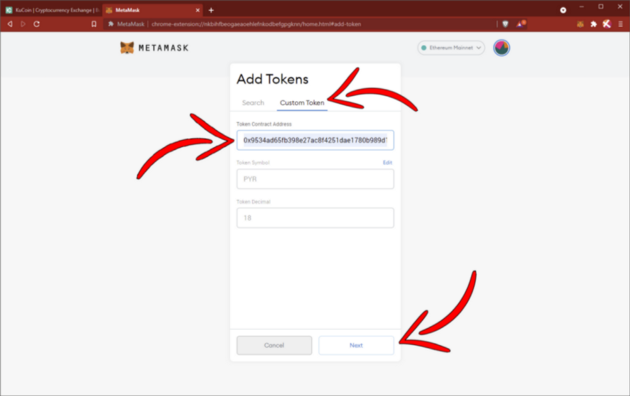Open the extensions puzzle icon
Screen dimensions: 630x396
tap(593, 24)
